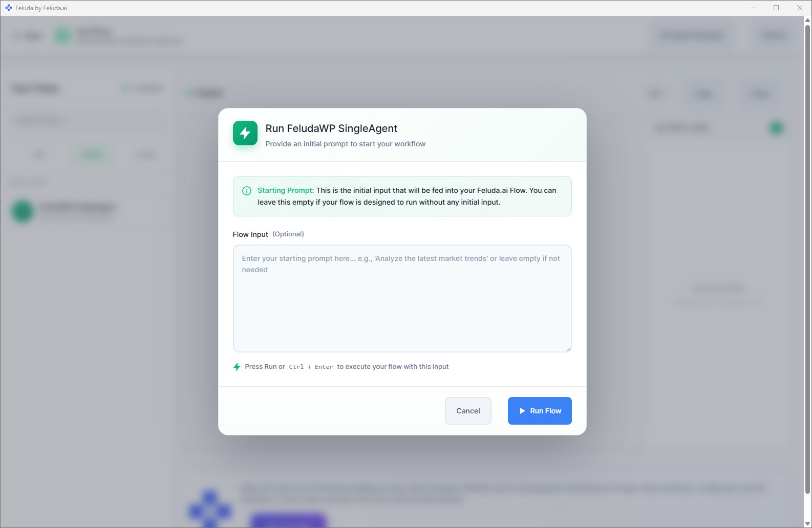Click the text area resize handle
The width and height of the screenshot is (812, 528).
pos(568,349)
